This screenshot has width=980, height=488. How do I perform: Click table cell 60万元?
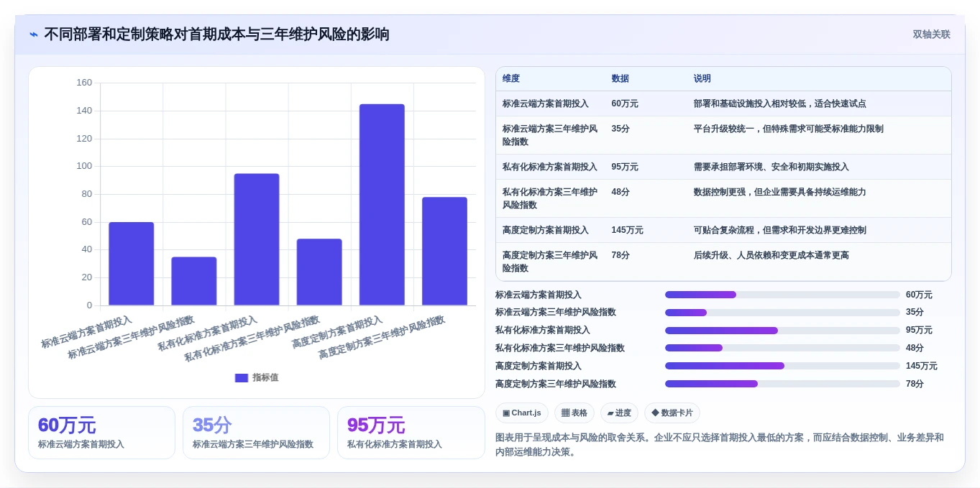(625, 103)
